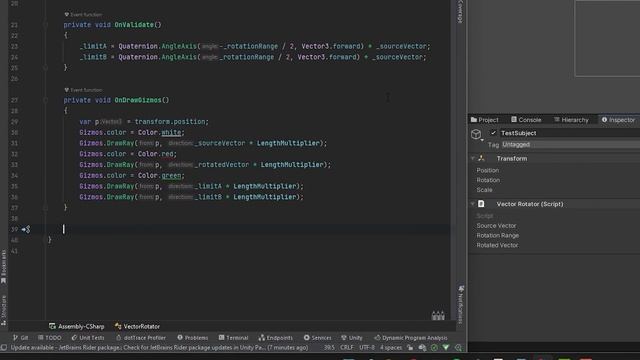The width and height of the screenshot is (640, 360).
Task: Click the OnValidate method name
Action: (x=134, y=25)
